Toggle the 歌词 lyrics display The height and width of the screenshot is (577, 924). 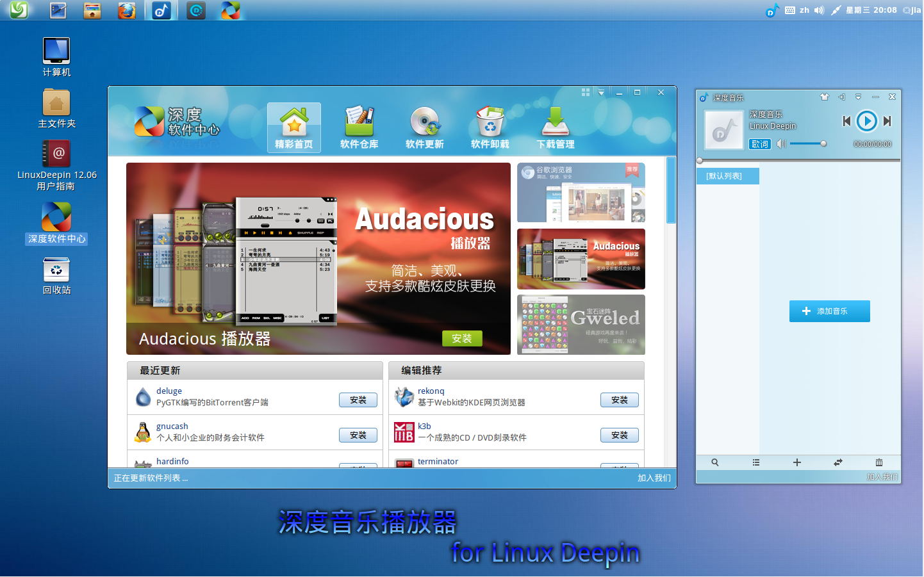tap(760, 144)
